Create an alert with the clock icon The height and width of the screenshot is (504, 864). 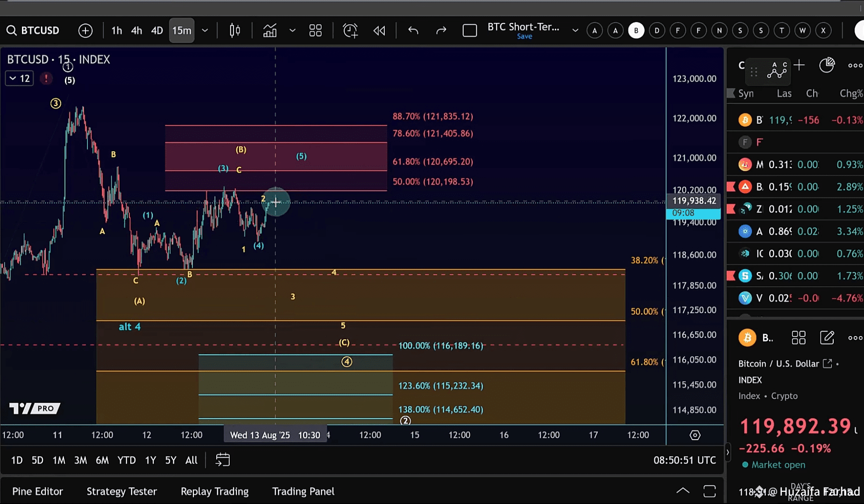(x=350, y=31)
